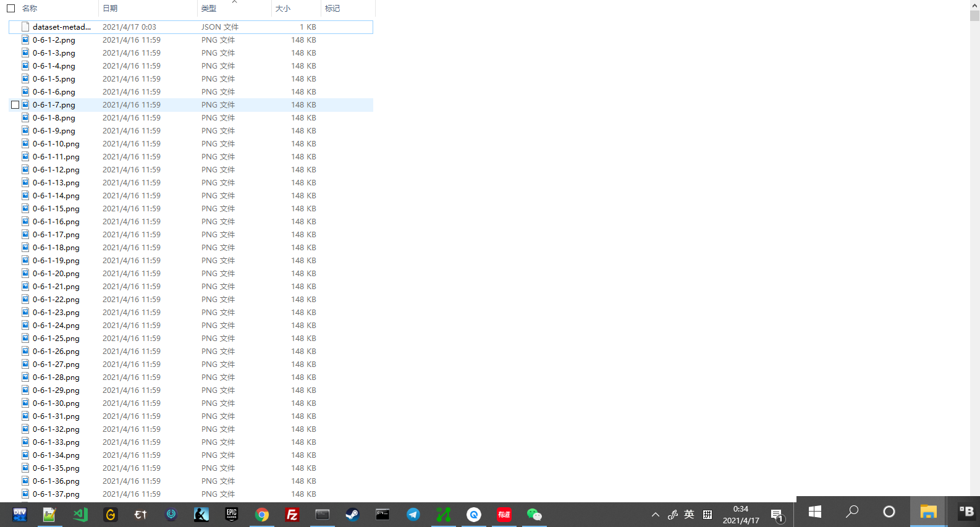980x527 pixels.
Task: Click the file icon of dataset-metad... JSON
Action: tap(25, 27)
